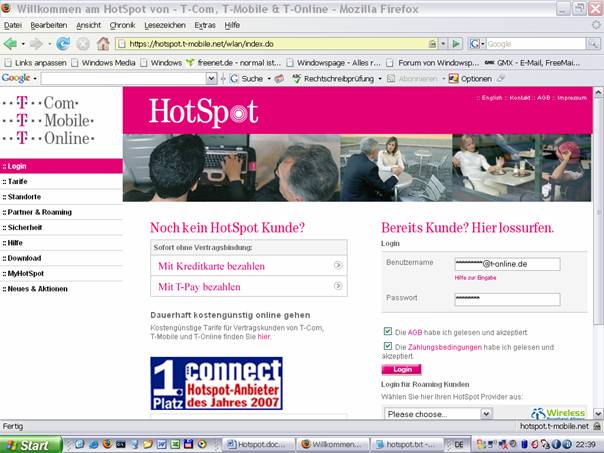
Task: Open the Word icon in quick launch
Action: tap(161, 444)
